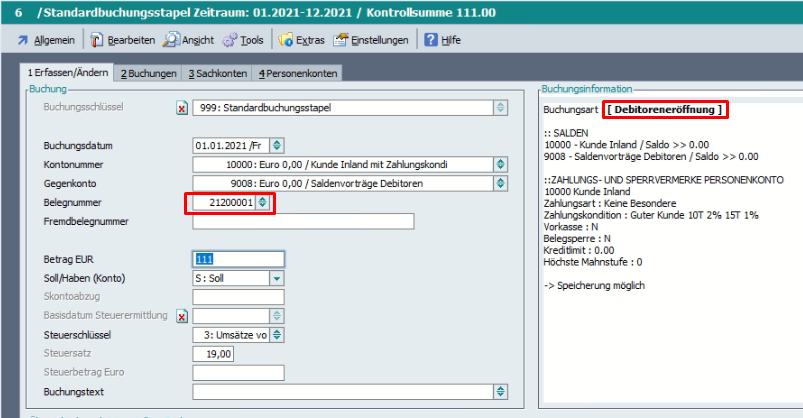This screenshot has width=803, height=418.
Task: Open the Kontonummer selection spinner
Action: point(500,164)
